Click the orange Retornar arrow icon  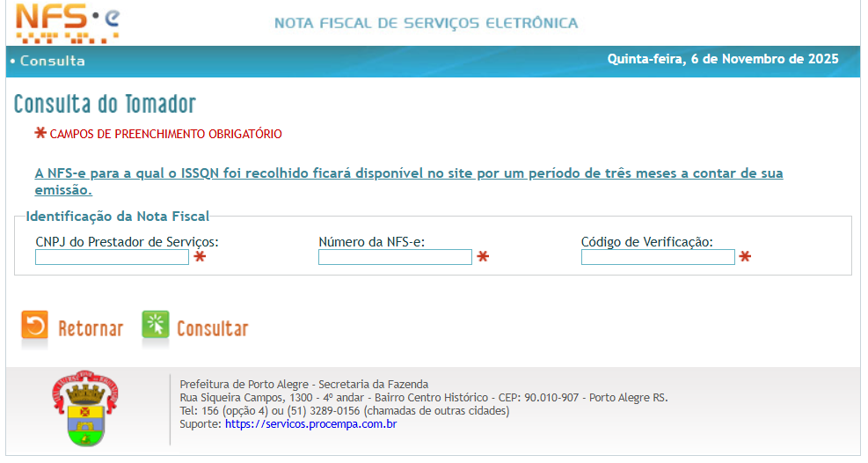[35, 327]
